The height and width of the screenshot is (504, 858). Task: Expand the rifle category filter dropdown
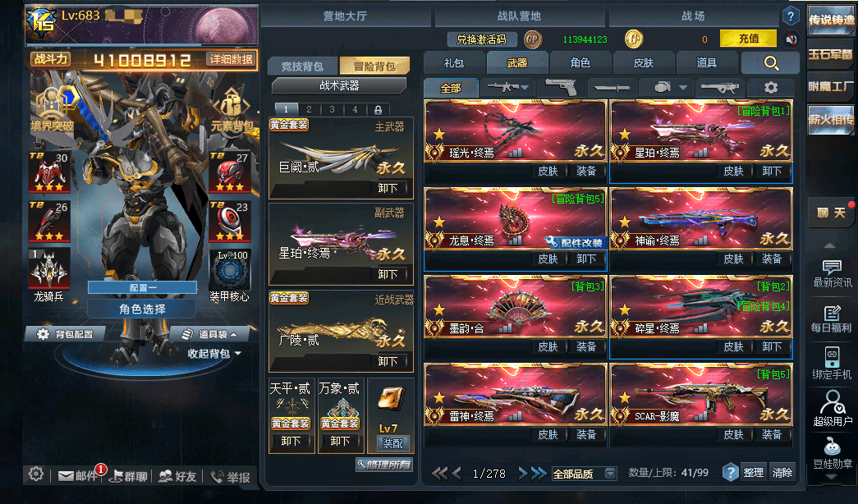[x=525, y=88]
